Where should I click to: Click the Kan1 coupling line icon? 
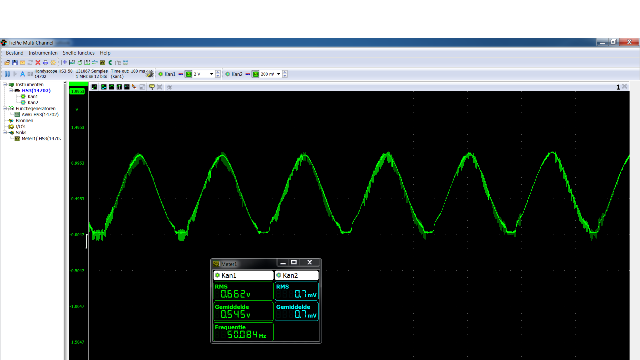tap(180, 74)
